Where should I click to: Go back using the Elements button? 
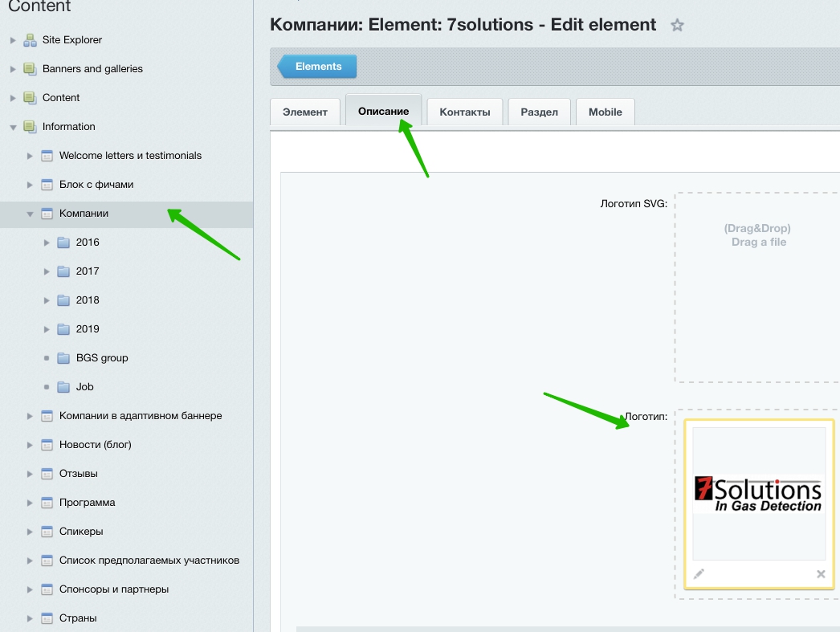[x=318, y=67]
